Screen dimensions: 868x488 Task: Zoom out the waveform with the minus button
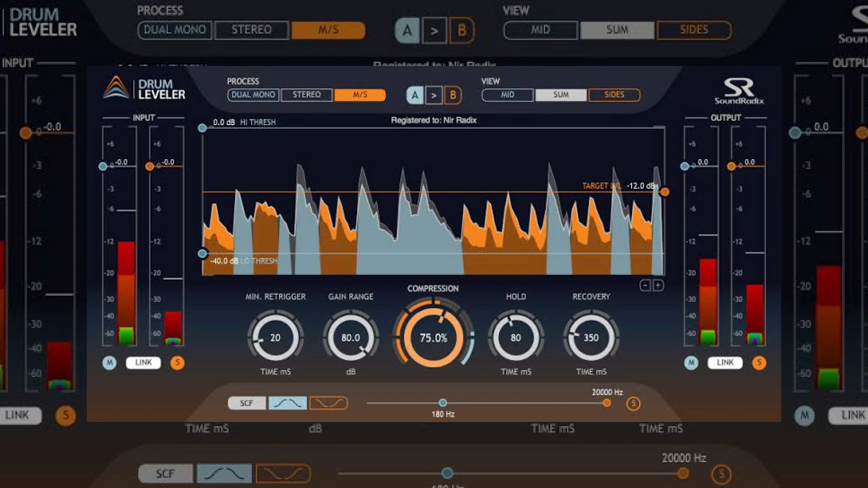645,285
